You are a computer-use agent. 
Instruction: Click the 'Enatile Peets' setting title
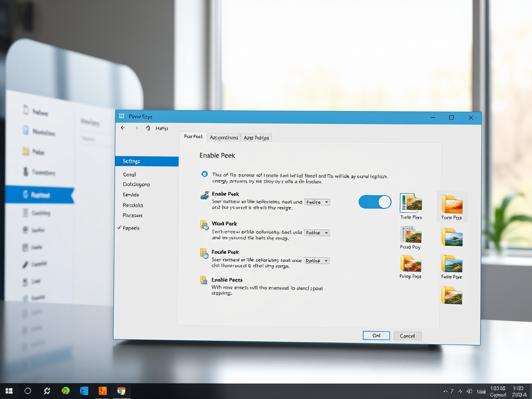[x=227, y=280]
